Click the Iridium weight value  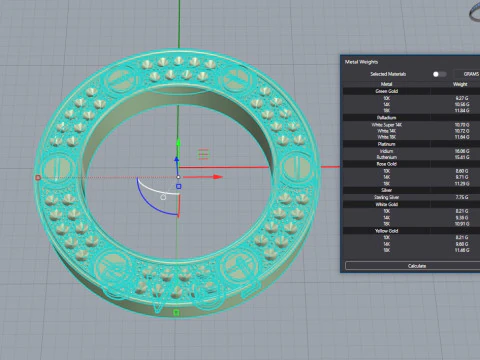click(462, 151)
